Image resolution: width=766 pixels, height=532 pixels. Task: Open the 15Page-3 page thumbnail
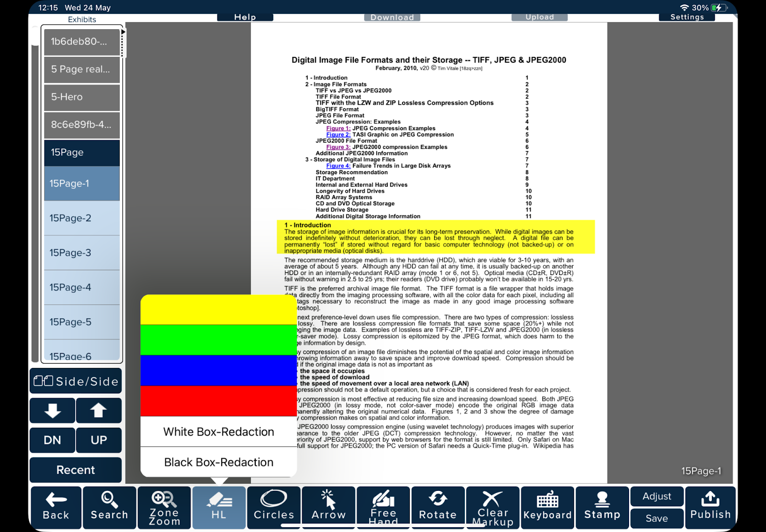point(82,253)
